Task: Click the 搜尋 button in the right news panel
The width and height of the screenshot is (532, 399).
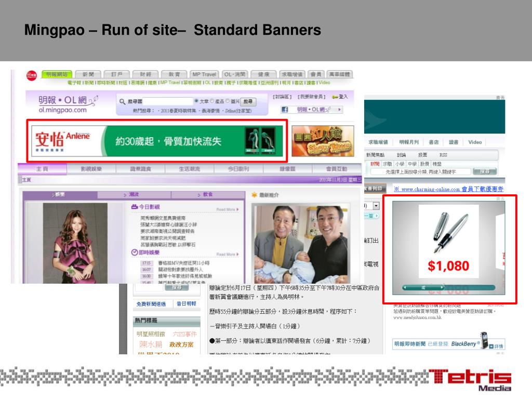Action: tap(485, 171)
